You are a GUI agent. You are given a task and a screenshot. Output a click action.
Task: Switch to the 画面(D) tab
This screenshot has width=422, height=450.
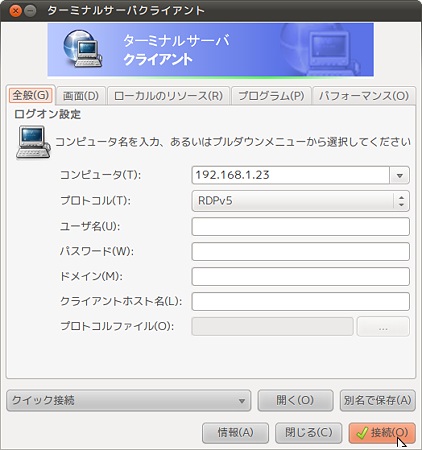point(81,96)
